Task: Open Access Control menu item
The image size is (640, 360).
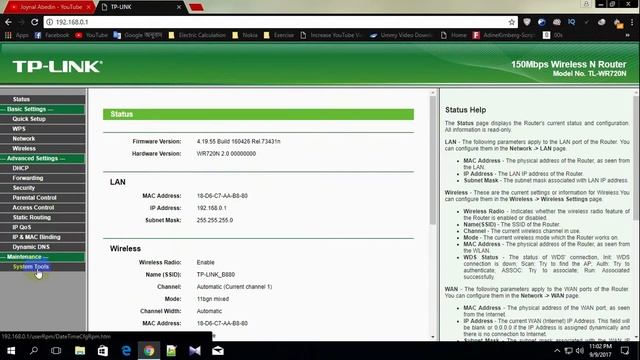Action: (33, 207)
